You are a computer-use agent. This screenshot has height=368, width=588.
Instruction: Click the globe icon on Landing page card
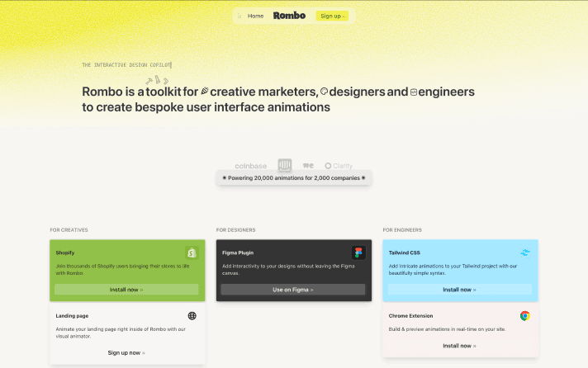(x=192, y=316)
